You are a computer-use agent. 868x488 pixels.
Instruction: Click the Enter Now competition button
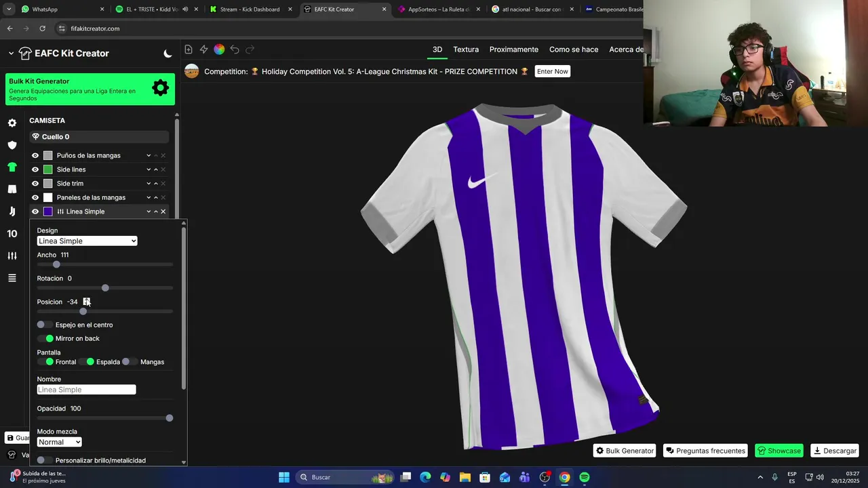pos(553,71)
